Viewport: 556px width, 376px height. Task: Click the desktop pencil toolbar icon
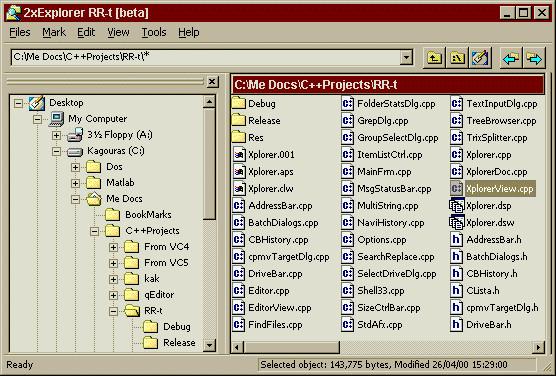pyautogui.click(x=480, y=57)
